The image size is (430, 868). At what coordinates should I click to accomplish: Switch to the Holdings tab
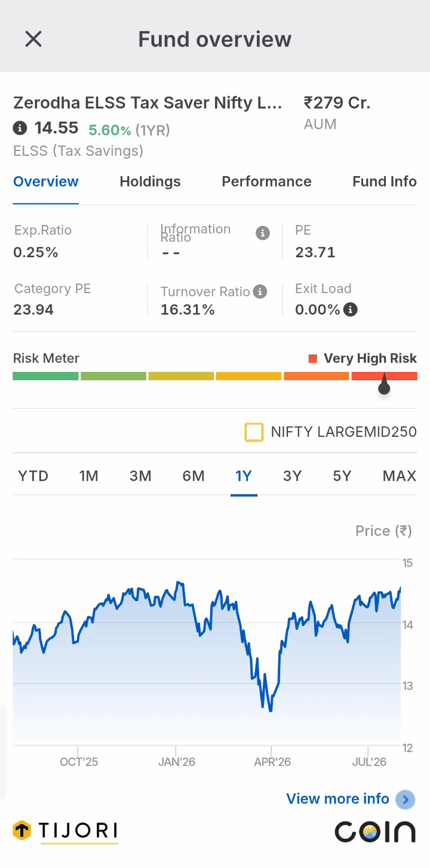150,181
